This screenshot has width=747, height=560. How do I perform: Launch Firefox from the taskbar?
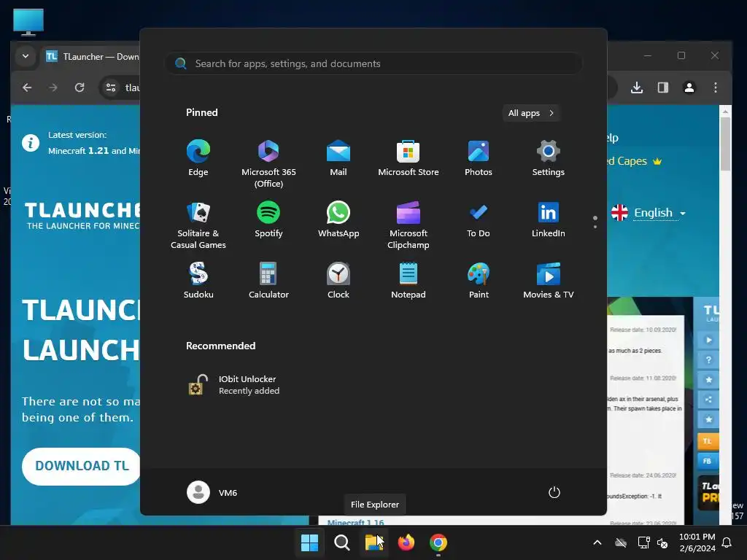click(406, 542)
